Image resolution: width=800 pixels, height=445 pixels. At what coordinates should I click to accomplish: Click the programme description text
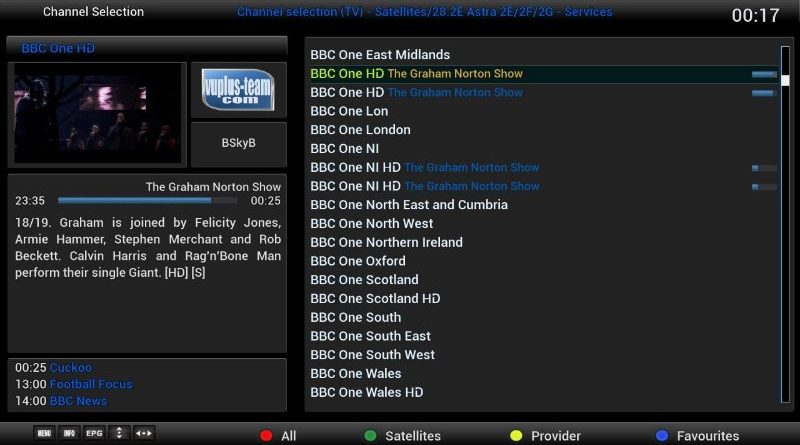click(148, 248)
